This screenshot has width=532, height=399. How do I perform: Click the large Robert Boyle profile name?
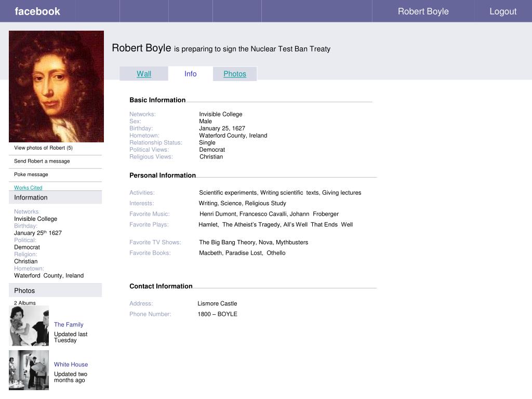141,48
